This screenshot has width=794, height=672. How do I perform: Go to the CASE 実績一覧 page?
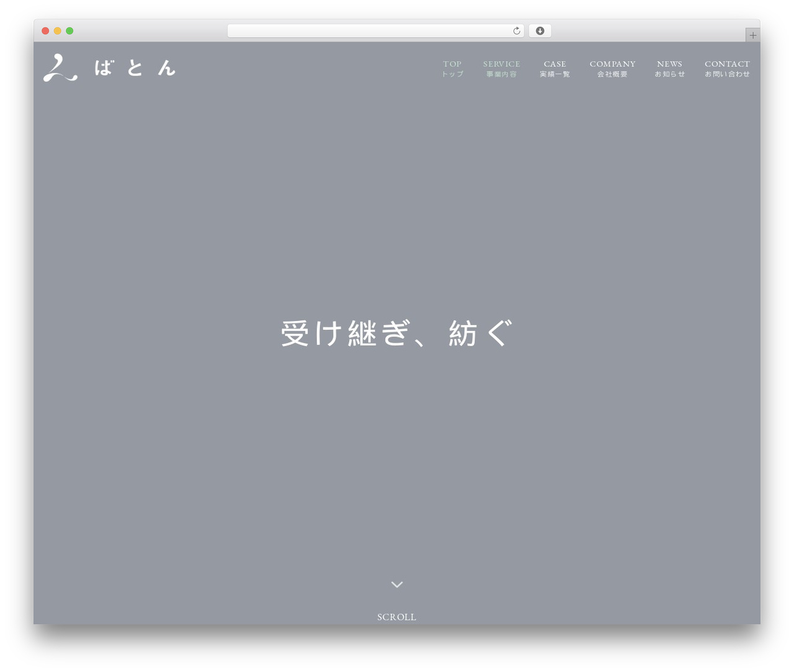tap(555, 69)
